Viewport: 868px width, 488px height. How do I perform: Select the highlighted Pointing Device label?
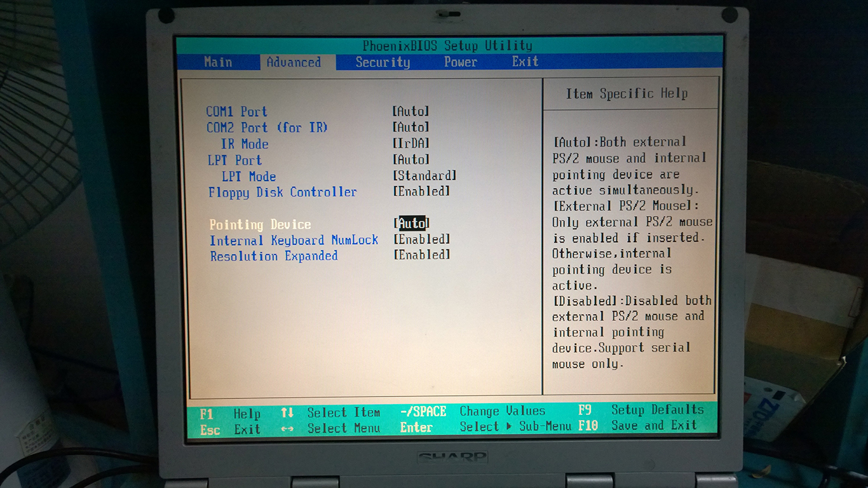coord(261,225)
